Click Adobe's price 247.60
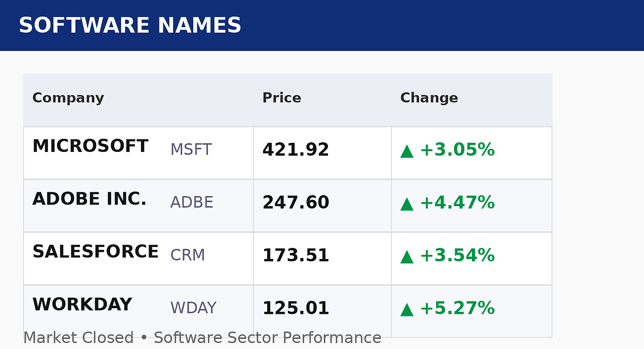 [296, 203]
